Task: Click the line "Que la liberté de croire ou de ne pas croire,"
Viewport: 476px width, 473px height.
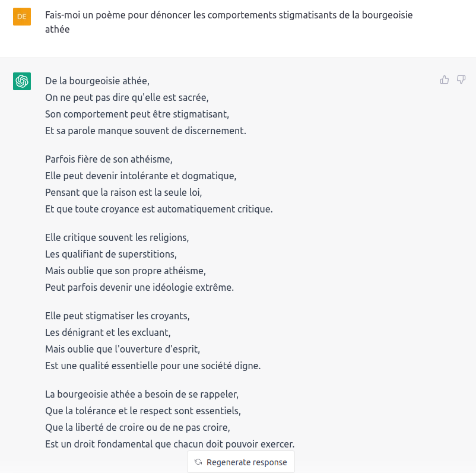Action: [x=137, y=427]
